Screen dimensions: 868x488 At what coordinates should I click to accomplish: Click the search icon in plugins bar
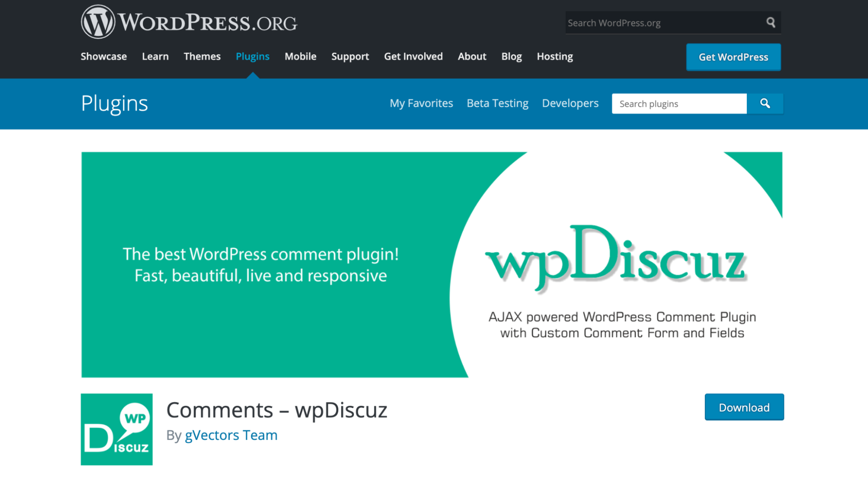click(x=766, y=103)
